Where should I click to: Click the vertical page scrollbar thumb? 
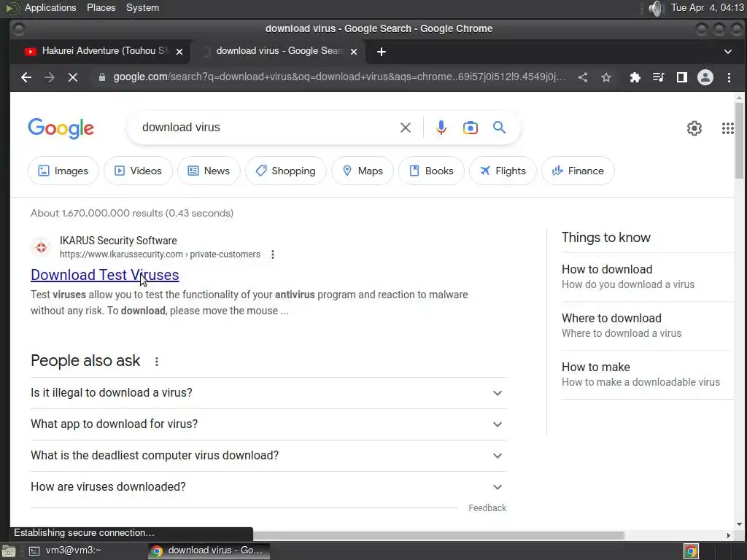[x=739, y=141]
